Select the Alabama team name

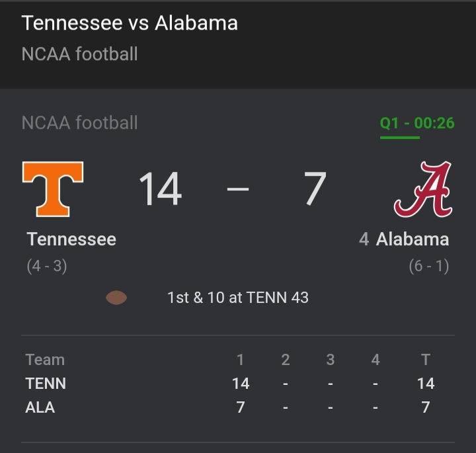click(413, 239)
